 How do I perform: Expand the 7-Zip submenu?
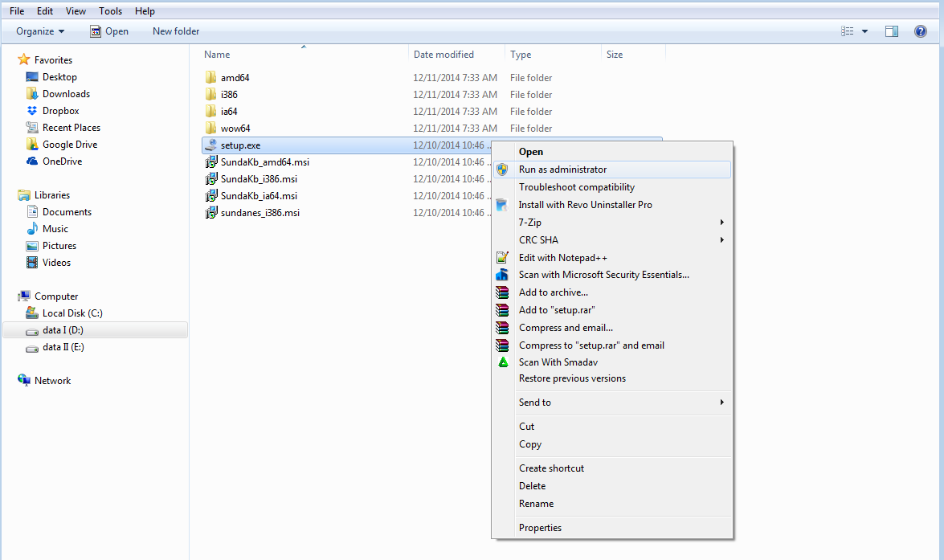click(721, 223)
